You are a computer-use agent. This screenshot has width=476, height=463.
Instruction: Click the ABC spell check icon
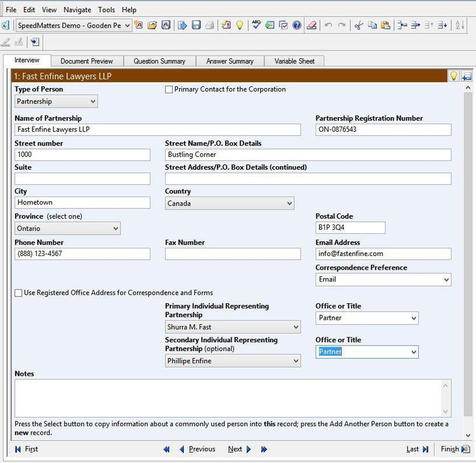tap(256, 25)
